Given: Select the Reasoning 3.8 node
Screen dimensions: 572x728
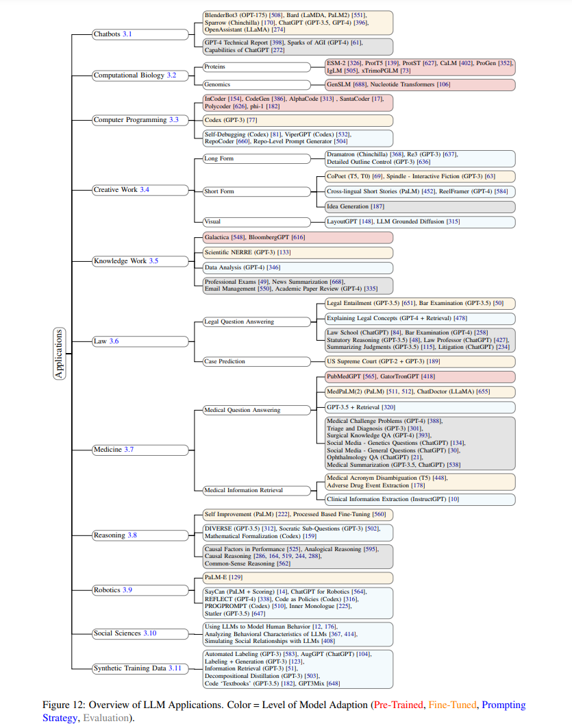Looking at the screenshot, I should coord(140,535).
